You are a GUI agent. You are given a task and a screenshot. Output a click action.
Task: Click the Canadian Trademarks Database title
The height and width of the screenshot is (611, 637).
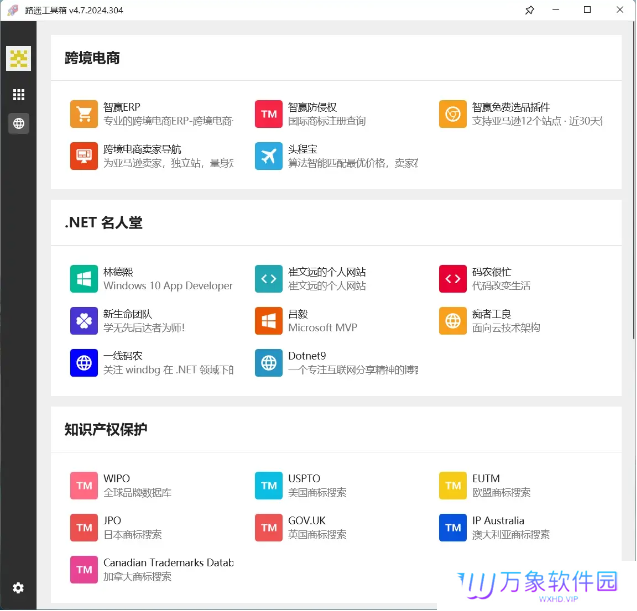point(169,563)
